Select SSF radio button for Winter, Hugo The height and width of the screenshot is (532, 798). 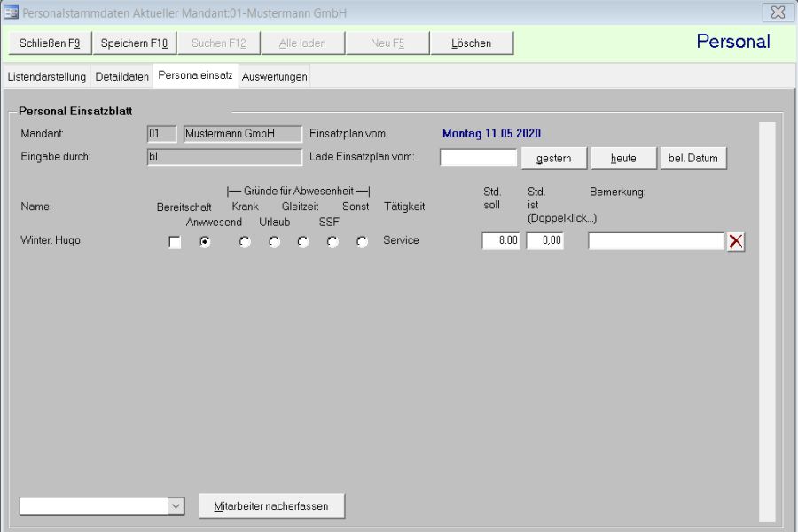pos(332,242)
